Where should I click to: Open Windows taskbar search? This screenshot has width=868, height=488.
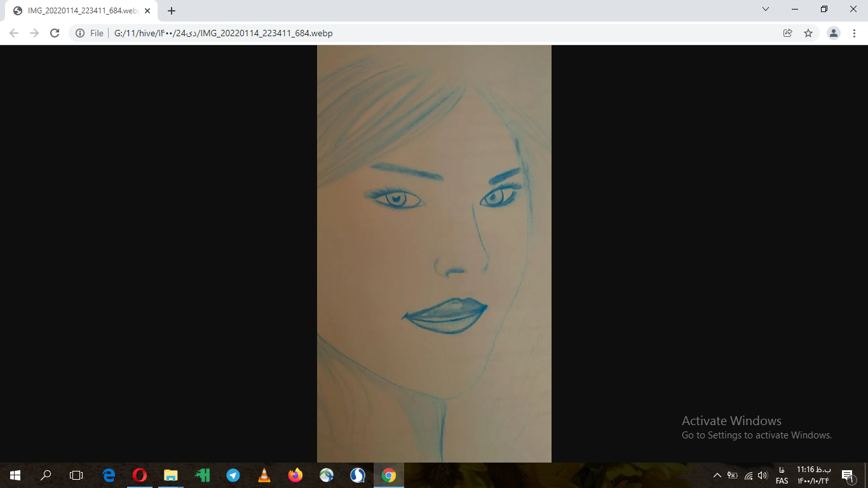coord(46,475)
